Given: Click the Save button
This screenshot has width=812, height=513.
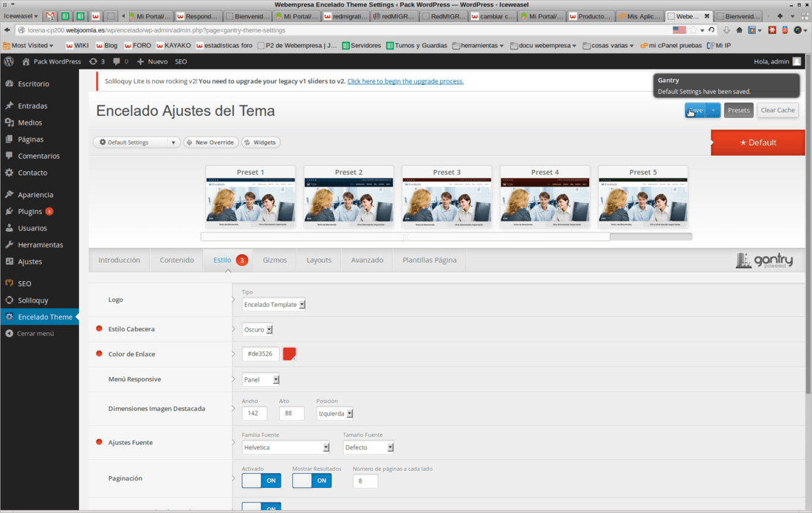Looking at the screenshot, I should click(696, 110).
